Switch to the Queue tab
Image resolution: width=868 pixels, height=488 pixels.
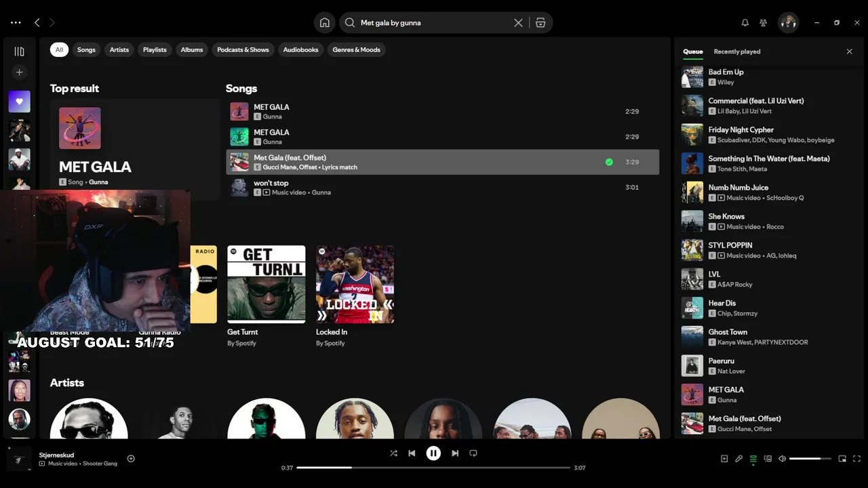coord(693,52)
